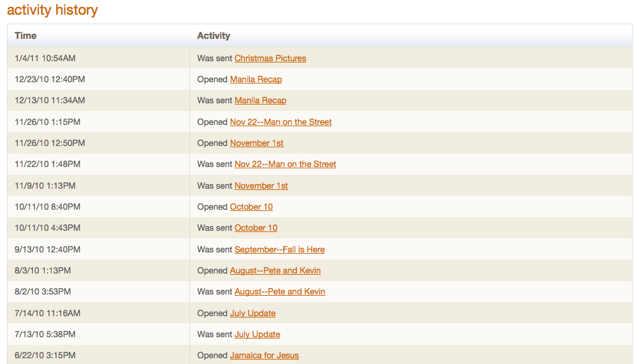Open the Christmas Pictures link
The width and height of the screenshot is (639, 364).
(x=270, y=58)
